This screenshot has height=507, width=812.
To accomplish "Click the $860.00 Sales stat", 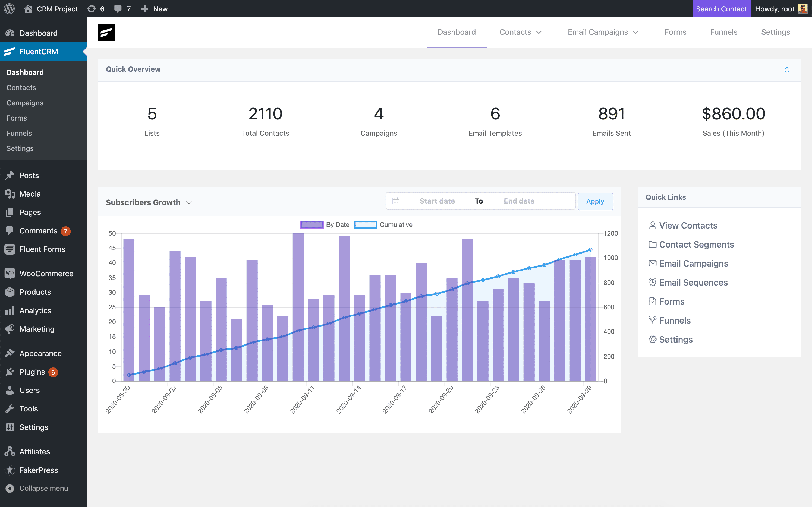I will [x=734, y=121].
